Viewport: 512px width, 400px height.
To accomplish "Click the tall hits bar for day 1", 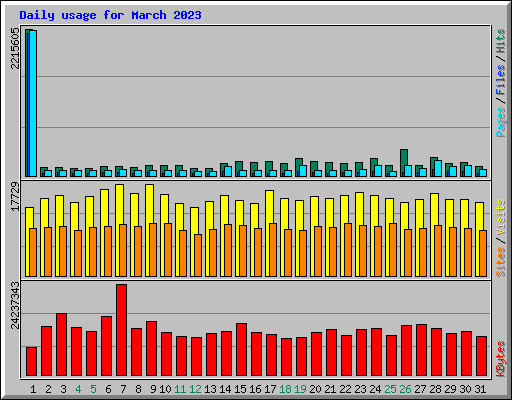I will coord(27,103).
